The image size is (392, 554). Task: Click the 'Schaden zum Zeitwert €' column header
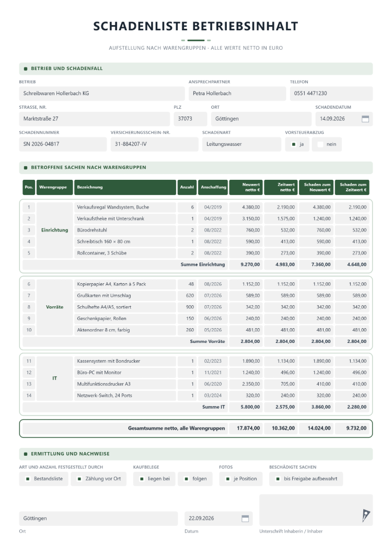click(x=352, y=187)
